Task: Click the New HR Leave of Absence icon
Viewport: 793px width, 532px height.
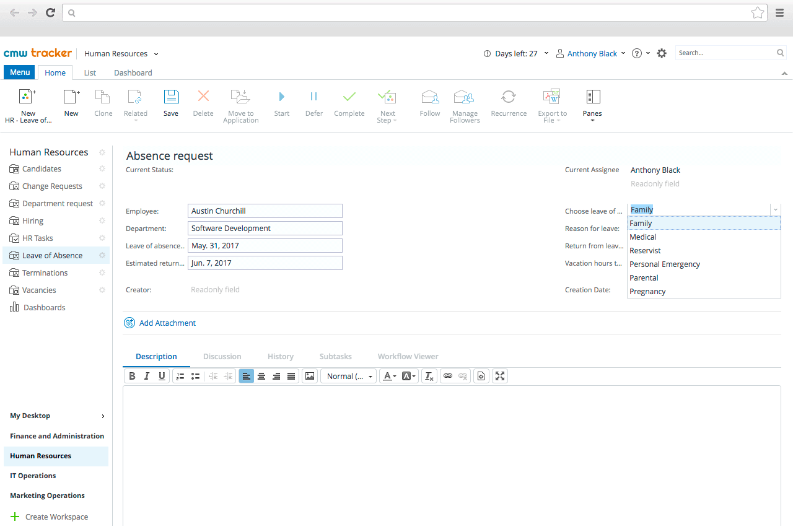Action: (x=28, y=97)
